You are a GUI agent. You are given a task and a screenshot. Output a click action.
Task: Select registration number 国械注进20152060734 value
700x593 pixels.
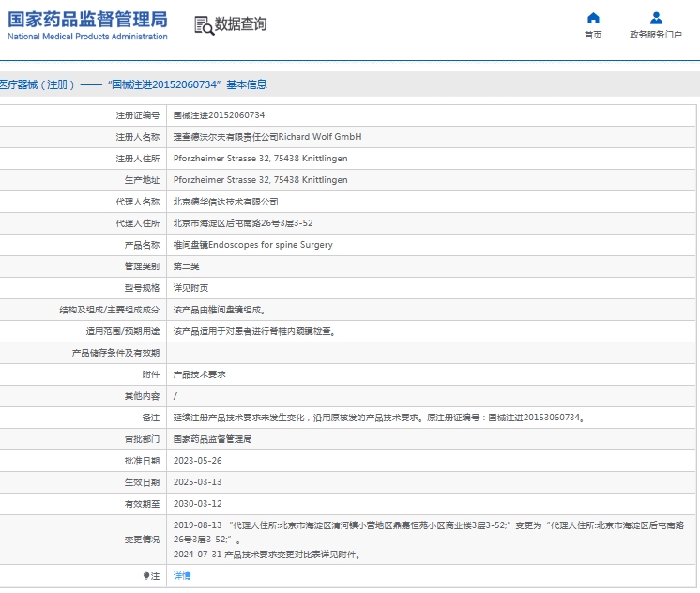[x=219, y=115]
